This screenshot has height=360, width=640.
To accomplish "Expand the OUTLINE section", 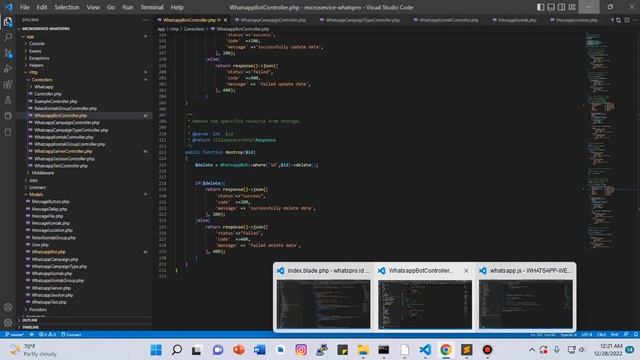I will 29,320.
